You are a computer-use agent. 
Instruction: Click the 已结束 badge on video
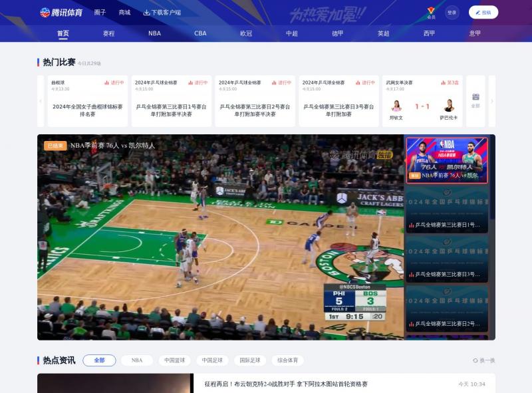(55, 146)
